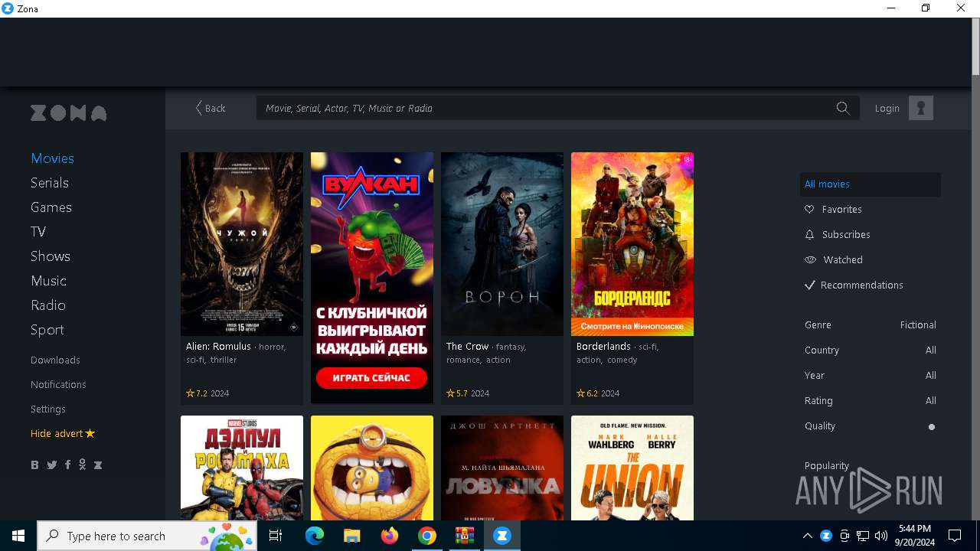
Task: Open File Explorer from taskbar
Action: pyautogui.click(x=351, y=536)
